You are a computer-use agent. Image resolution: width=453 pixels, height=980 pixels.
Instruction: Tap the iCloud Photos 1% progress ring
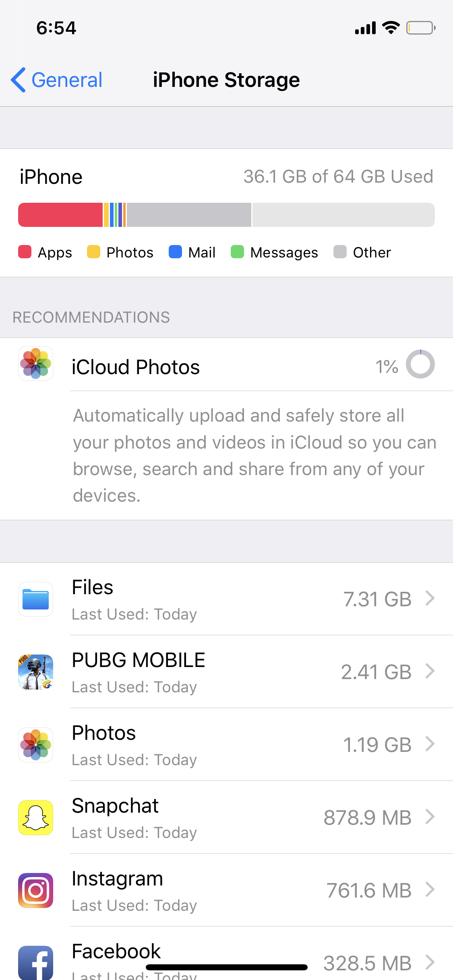[x=420, y=364]
